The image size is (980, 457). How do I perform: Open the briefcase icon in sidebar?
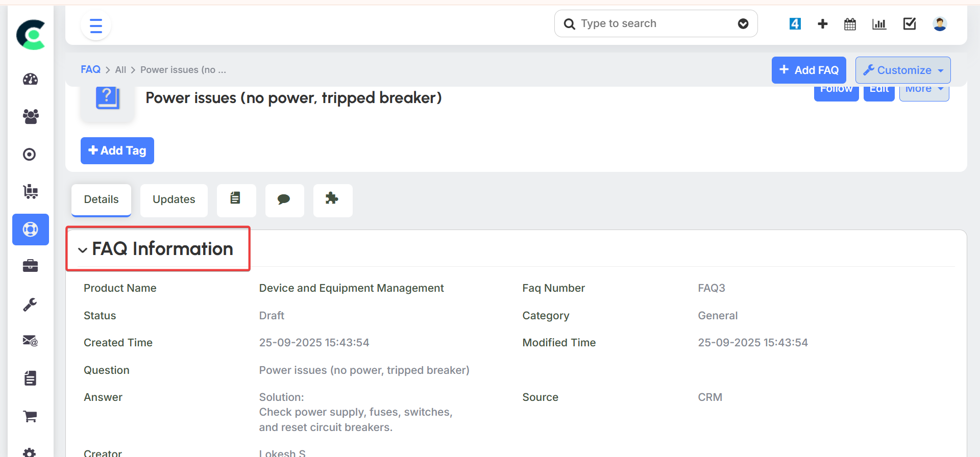(x=31, y=266)
